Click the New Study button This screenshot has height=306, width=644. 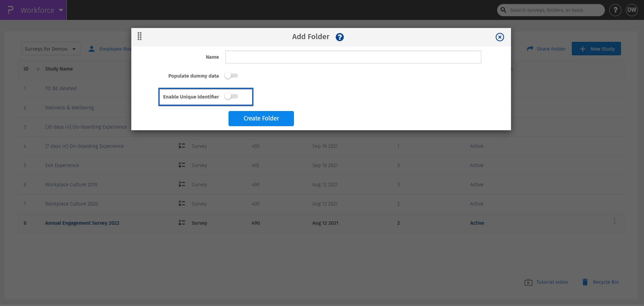point(596,49)
